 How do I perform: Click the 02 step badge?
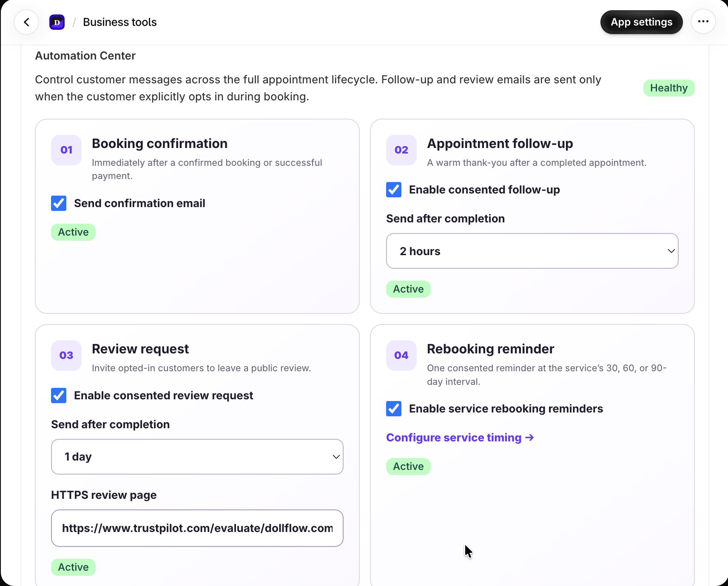(401, 150)
